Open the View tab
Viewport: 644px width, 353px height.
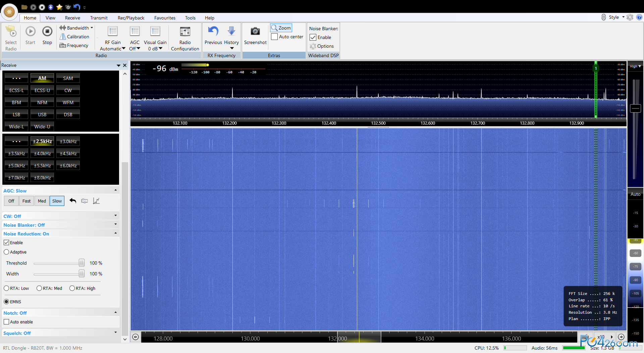click(50, 18)
